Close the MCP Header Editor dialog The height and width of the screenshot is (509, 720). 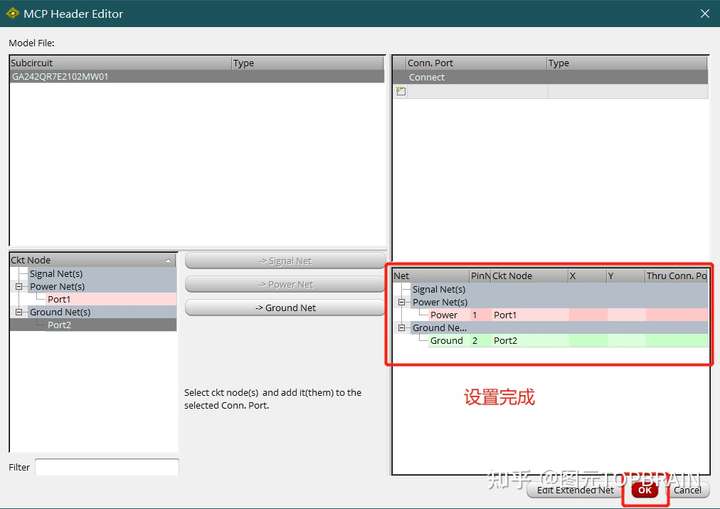coord(705,13)
